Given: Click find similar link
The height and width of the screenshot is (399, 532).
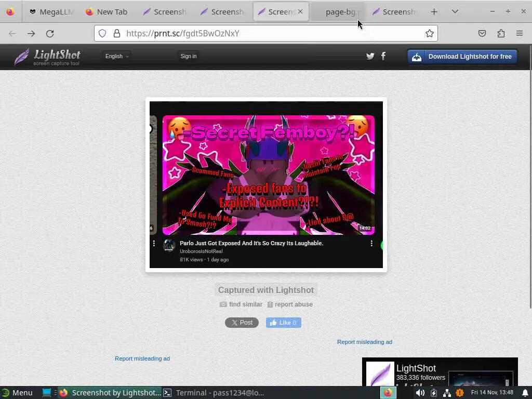Looking at the screenshot, I should tap(241, 304).
